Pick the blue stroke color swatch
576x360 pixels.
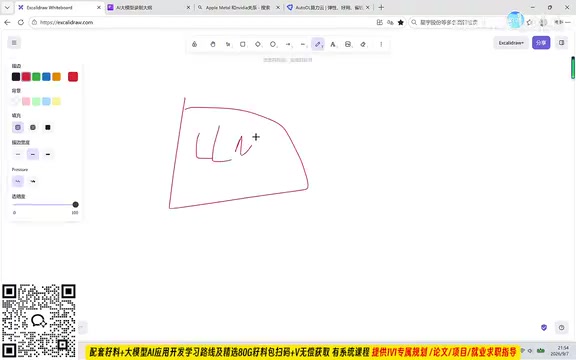pos(46,76)
